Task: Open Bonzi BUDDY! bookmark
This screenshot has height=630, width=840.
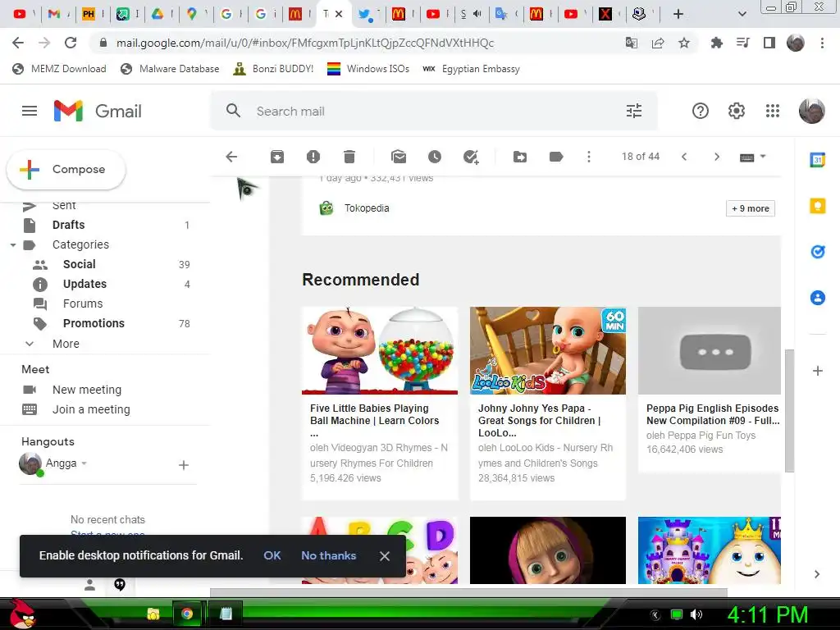Action: pos(274,69)
